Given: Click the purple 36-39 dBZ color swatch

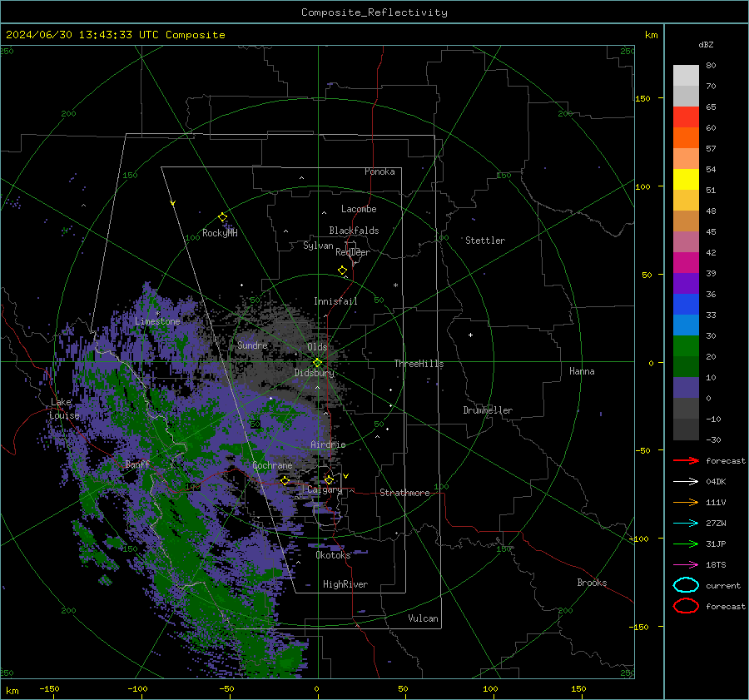Looking at the screenshot, I should (686, 284).
